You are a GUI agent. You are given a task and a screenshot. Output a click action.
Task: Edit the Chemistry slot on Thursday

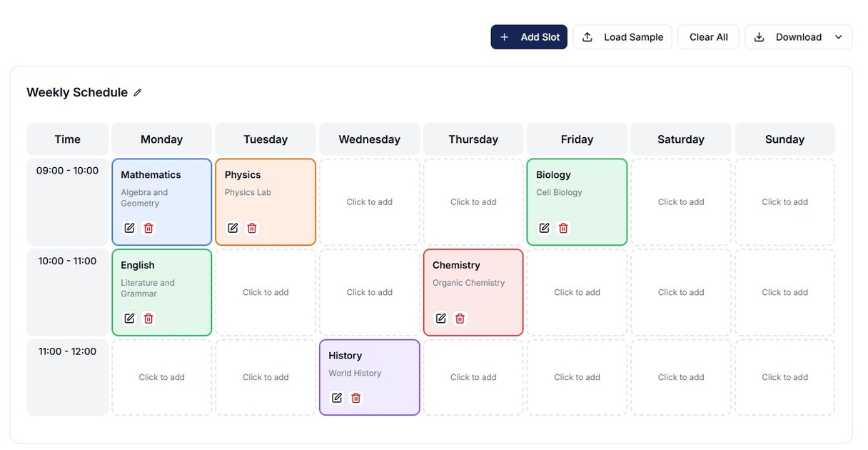(440, 319)
